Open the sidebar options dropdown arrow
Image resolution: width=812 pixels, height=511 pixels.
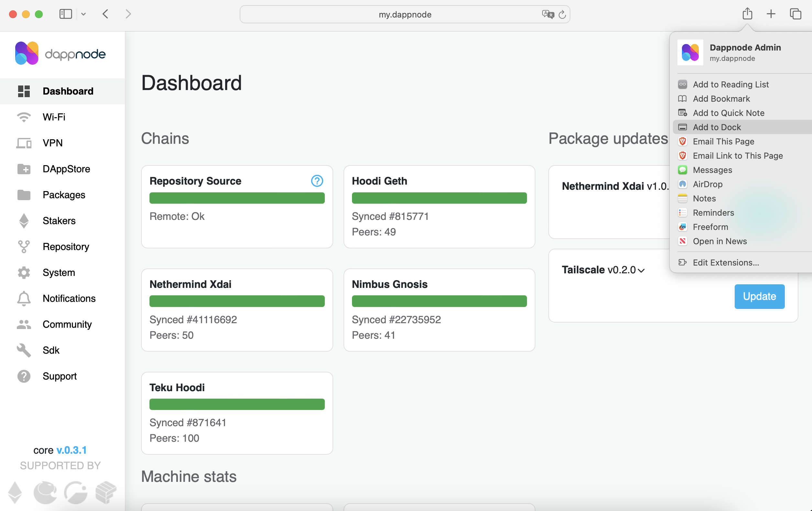pyautogui.click(x=84, y=14)
